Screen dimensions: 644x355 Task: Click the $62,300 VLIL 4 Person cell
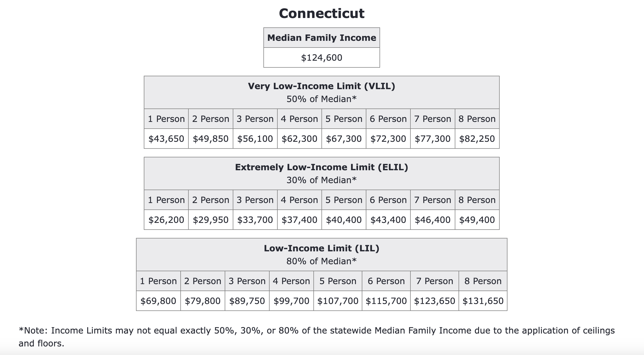[299, 139]
